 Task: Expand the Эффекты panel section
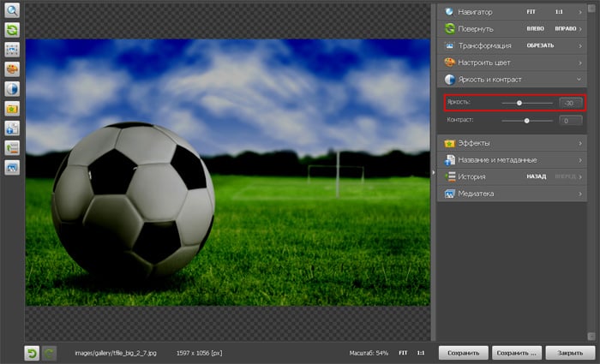click(514, 143)
